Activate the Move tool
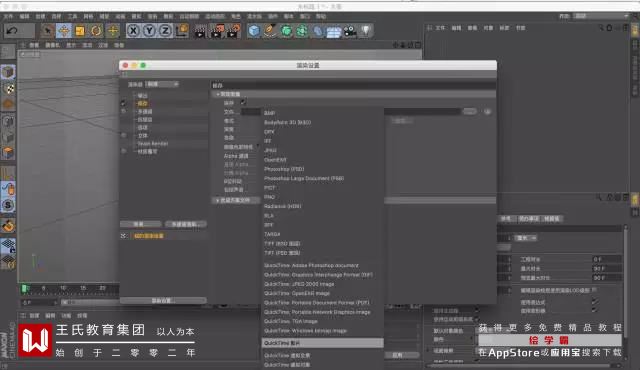640x370 pixels. click(64, 31)
